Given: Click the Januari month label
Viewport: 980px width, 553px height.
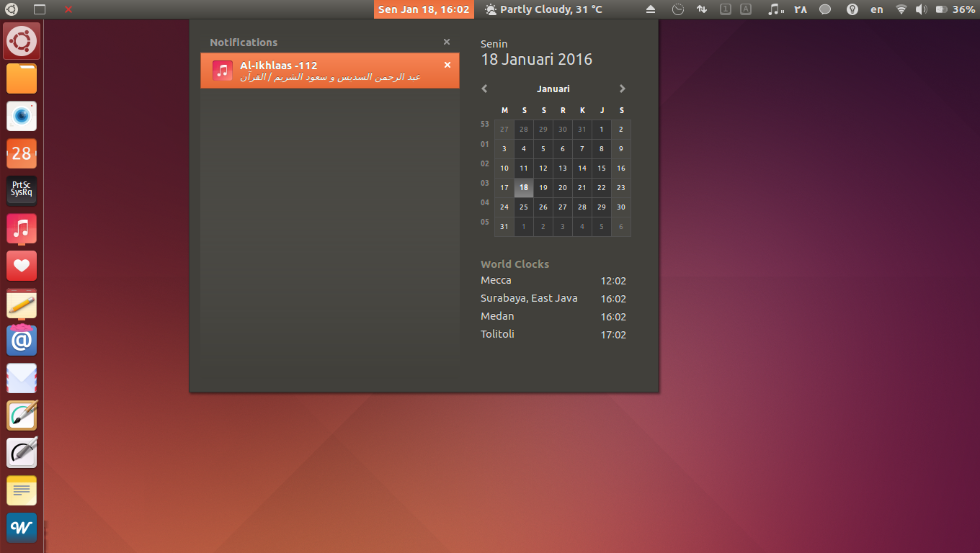Looking at the screenshot, I should 553,89.
